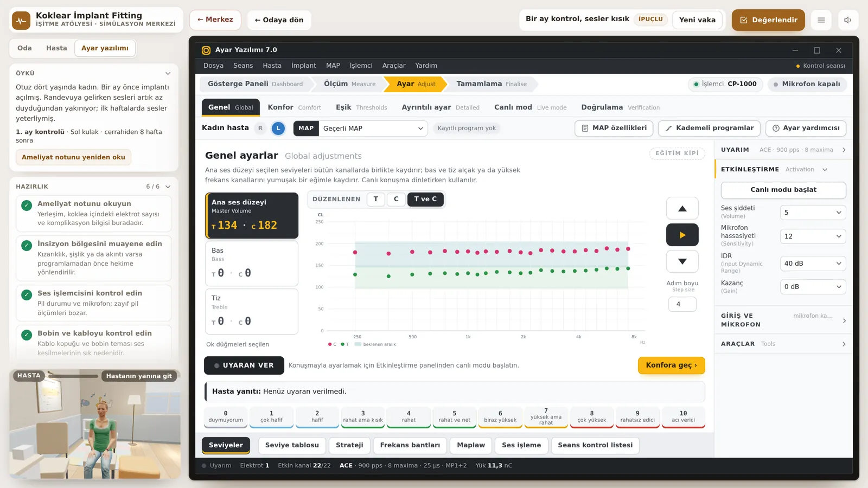
Task: Click Konfora geç button
Action: pos(671,365)
